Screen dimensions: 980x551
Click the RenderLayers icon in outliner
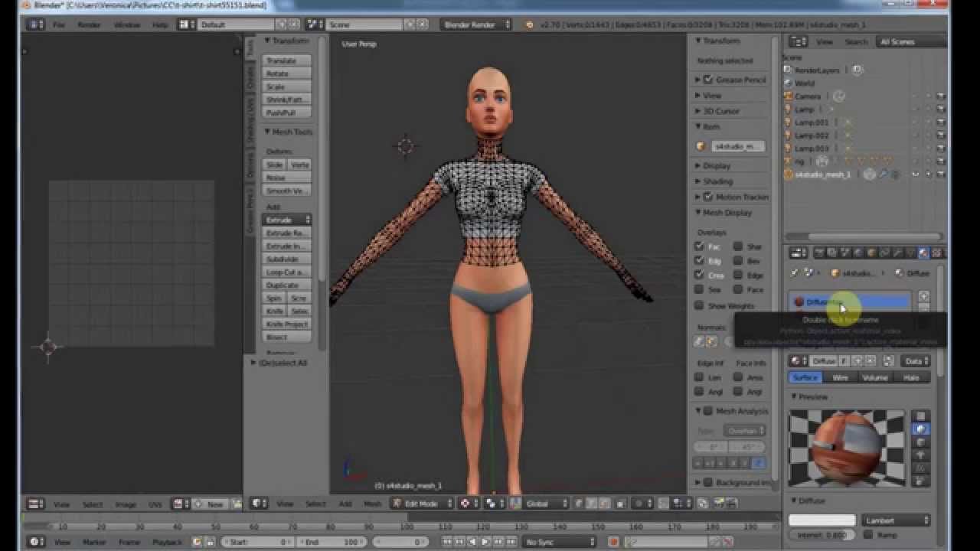point(789,70)
